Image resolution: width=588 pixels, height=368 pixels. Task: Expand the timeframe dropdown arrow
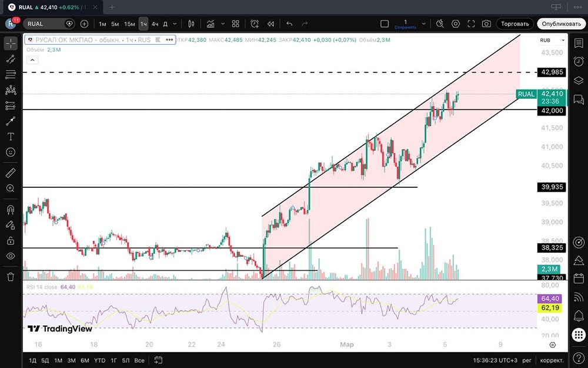point(175,24)
